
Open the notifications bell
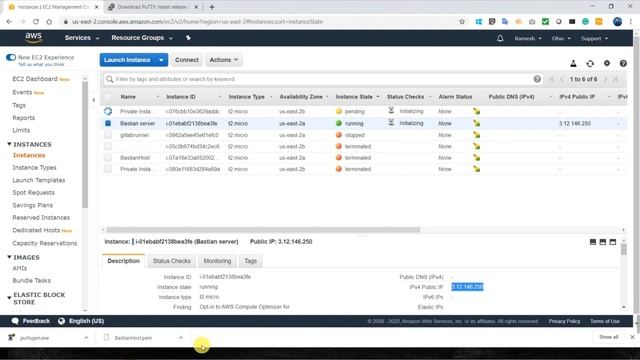click(500, 38)
